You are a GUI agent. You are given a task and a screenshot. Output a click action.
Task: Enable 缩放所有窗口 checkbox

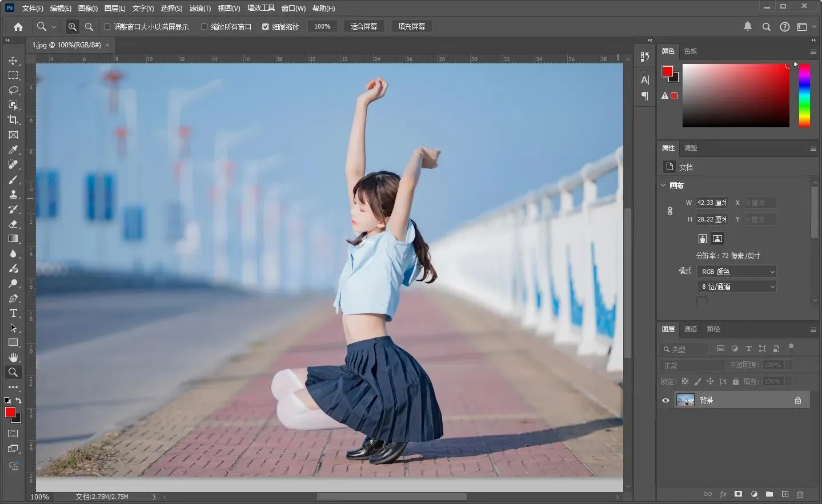click(x=204, y=27)
